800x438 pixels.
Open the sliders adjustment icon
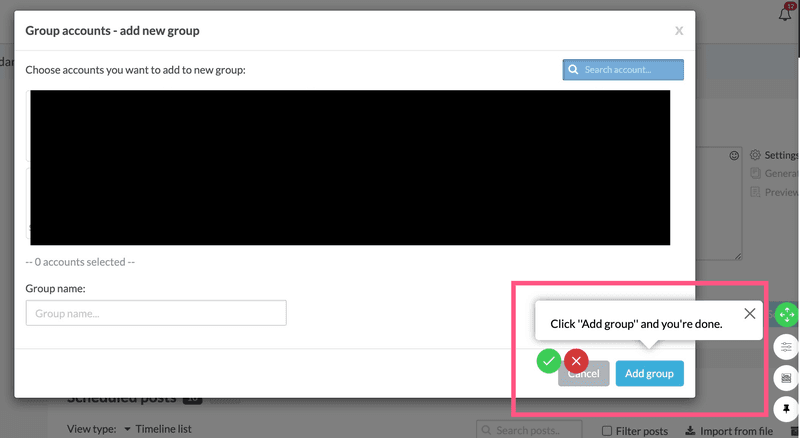click(x=786, y=347)
